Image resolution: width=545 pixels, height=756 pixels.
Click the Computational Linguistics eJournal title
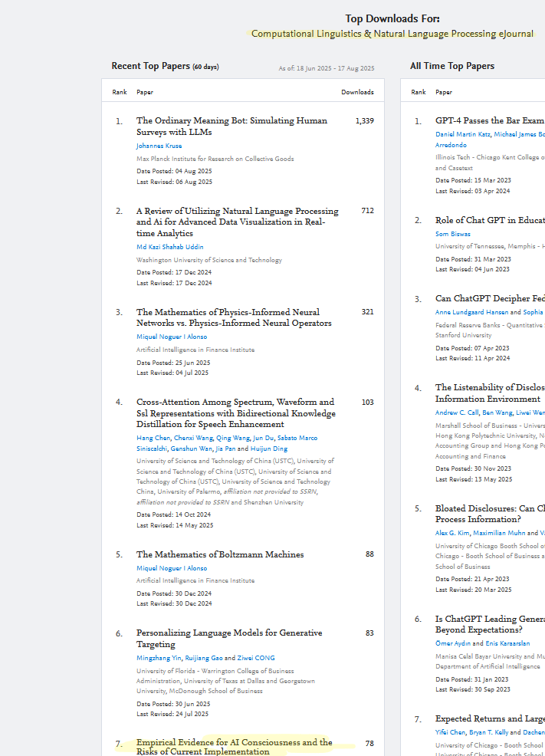point(392,34)
